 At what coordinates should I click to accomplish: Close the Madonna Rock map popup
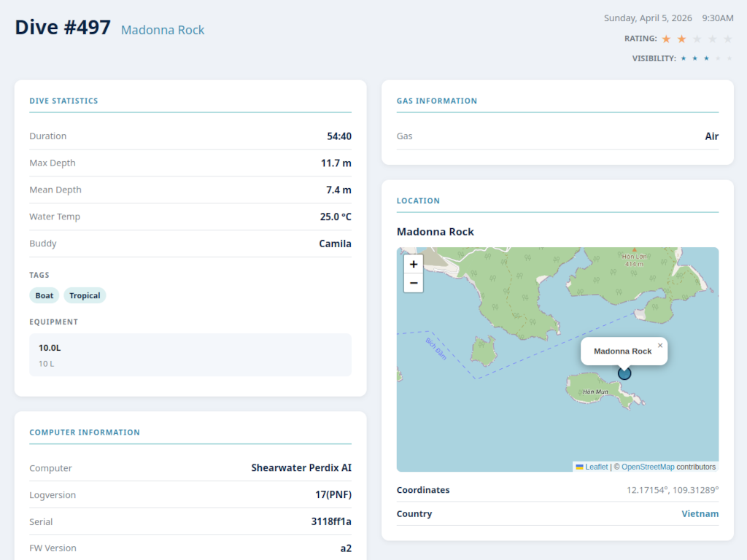[x=659, y=346]
